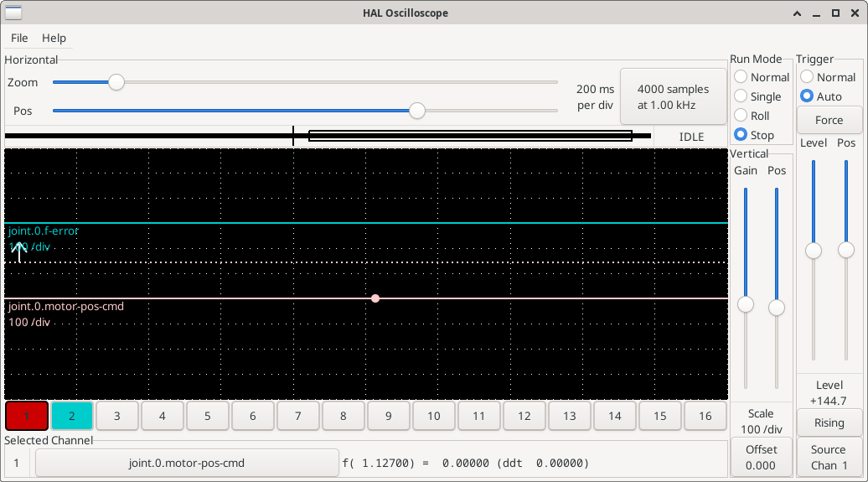Click the vertical Gain slider handle
The height and width of the screenshot is (482, 868).
point(746,304)
